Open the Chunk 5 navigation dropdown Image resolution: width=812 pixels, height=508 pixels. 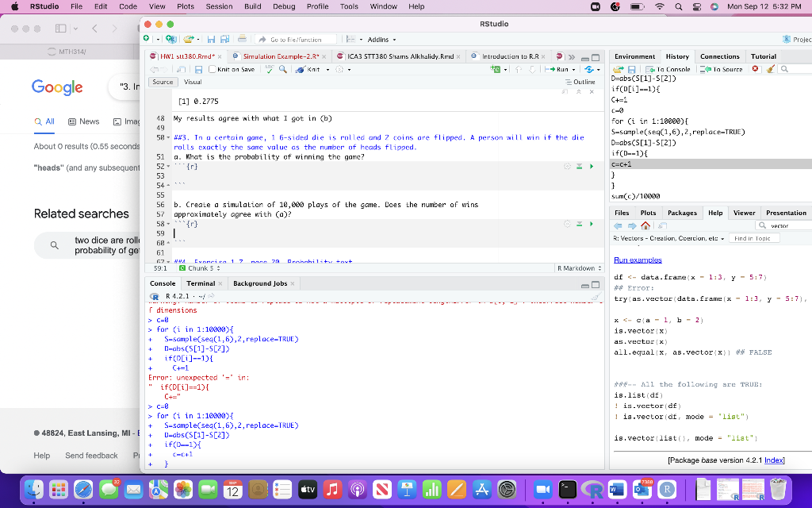click(x=199, y=268)
